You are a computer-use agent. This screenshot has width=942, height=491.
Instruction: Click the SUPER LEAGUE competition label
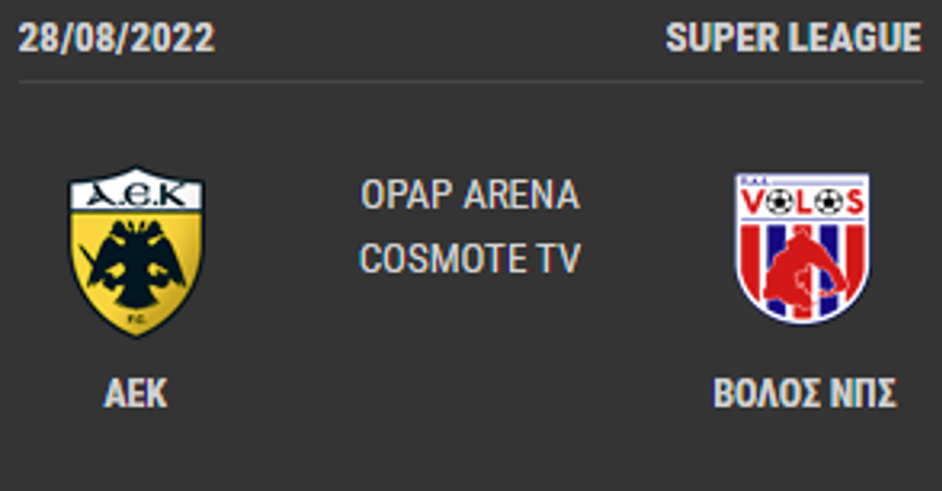coord(793,38)
